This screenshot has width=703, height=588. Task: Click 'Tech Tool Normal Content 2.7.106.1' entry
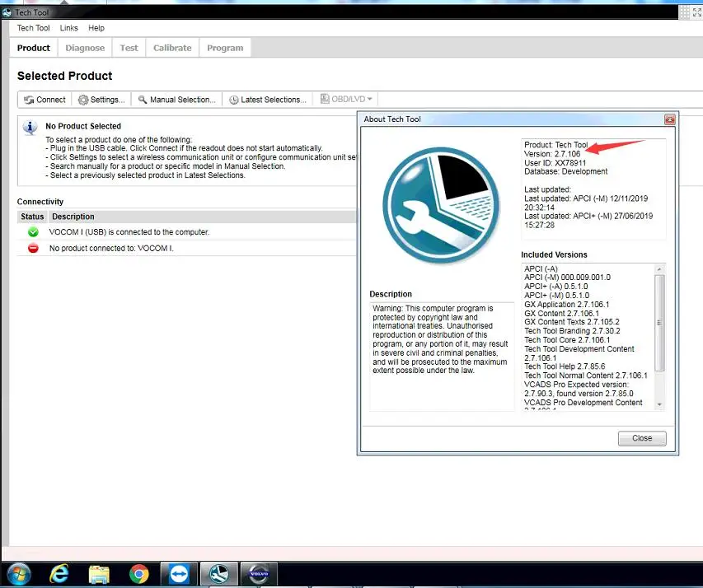click(x=586, y=376)
